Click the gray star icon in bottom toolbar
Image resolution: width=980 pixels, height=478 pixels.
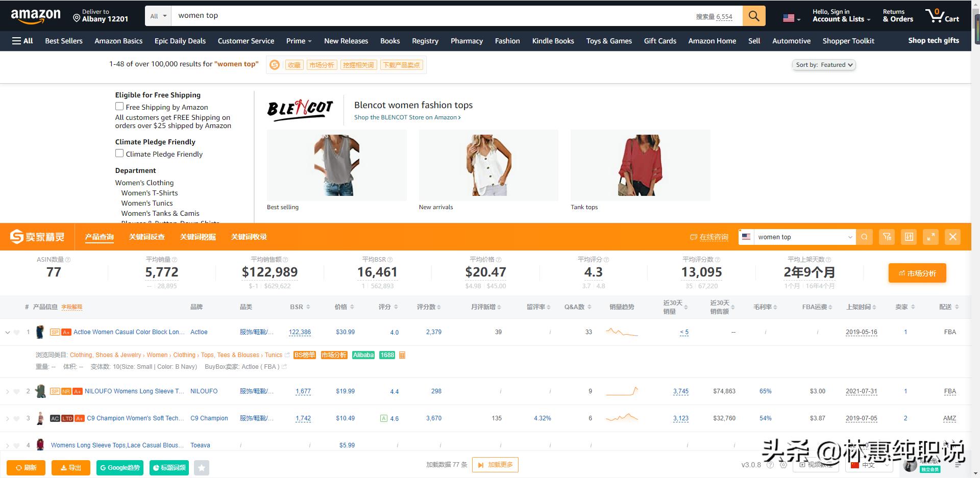(202, 467)
